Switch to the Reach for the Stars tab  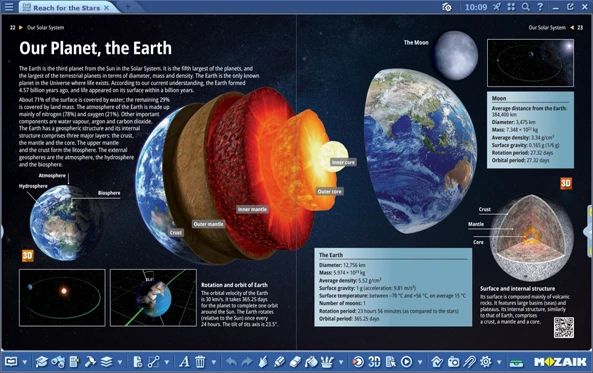[x=66, y=8]
